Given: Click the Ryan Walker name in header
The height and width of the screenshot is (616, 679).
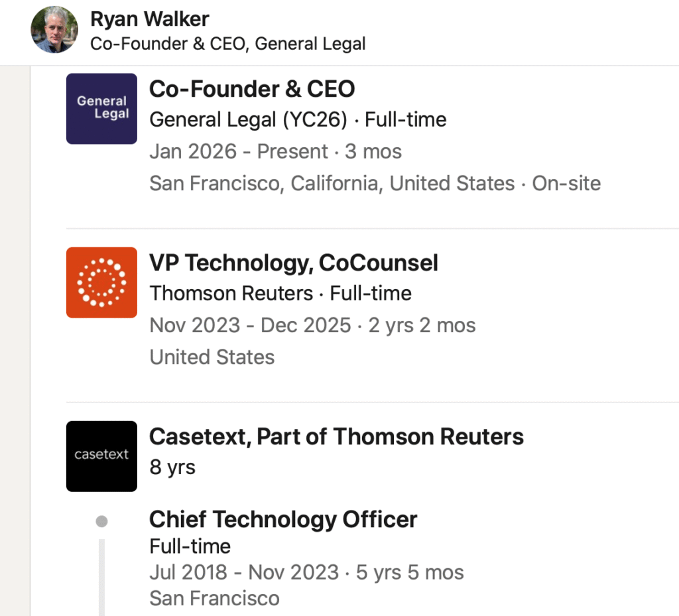Looking at the screenshot, I should click(x=150, y=19).
